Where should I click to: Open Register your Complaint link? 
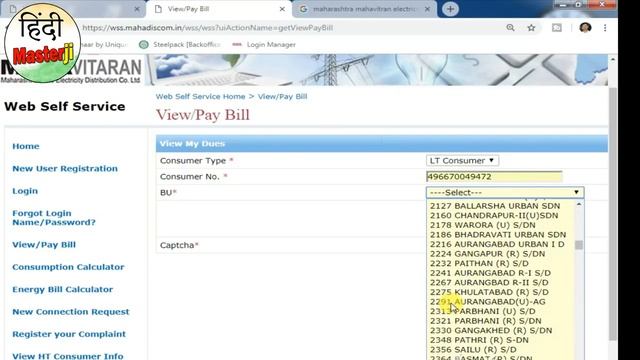[x=69, y=334]
